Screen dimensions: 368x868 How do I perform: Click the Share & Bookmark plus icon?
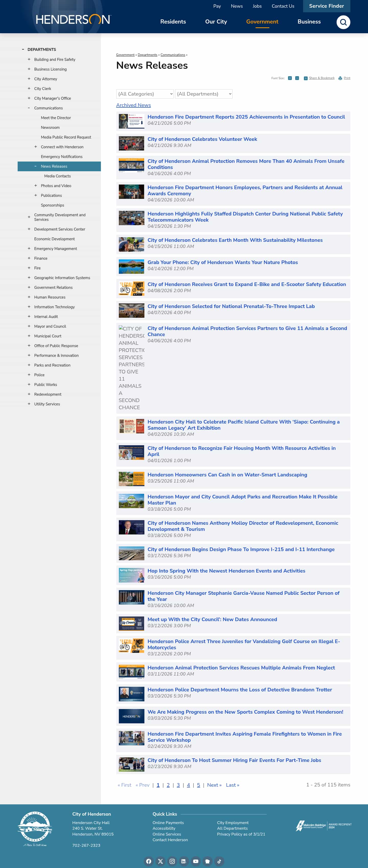(x=305, y=78)
